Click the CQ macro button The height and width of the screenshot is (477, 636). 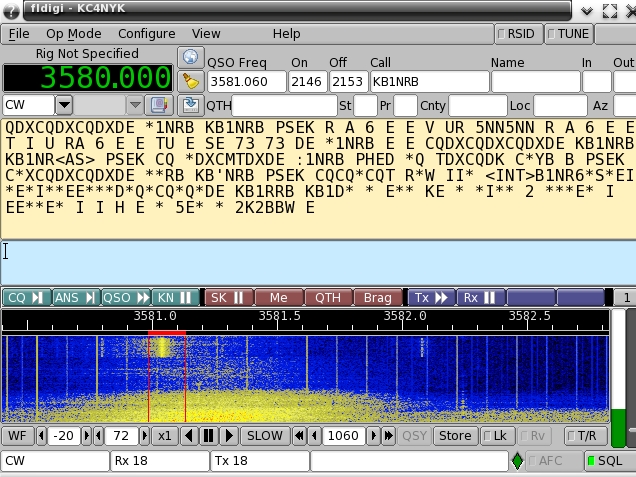pos(25,297)
